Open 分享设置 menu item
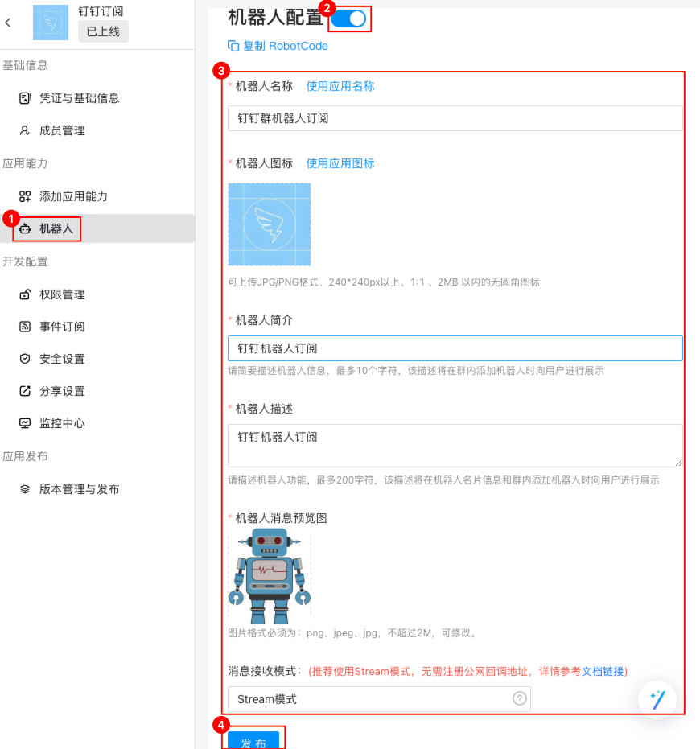This screenshot has width=700, height=749. pos(97,391)
